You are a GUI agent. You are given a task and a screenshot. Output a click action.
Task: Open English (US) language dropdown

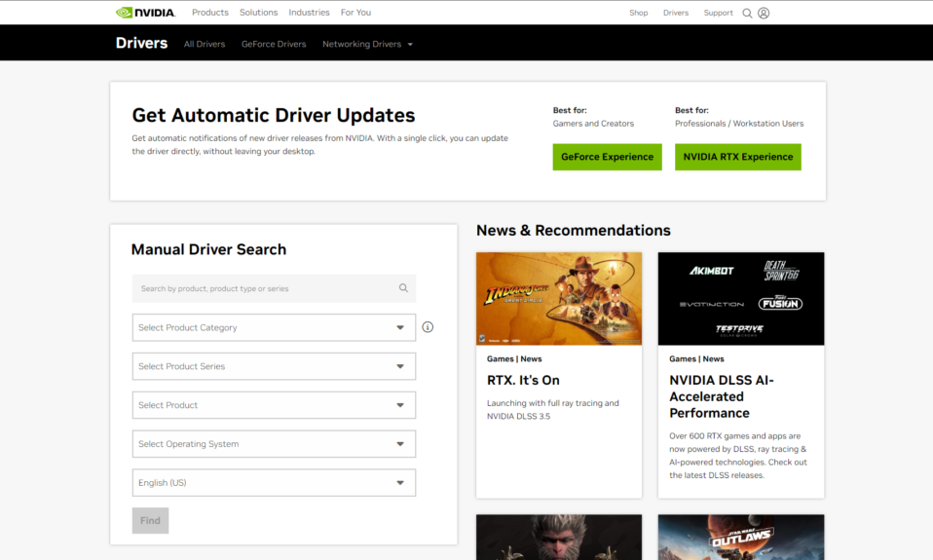pyautogui.click(x=274, y=483)
